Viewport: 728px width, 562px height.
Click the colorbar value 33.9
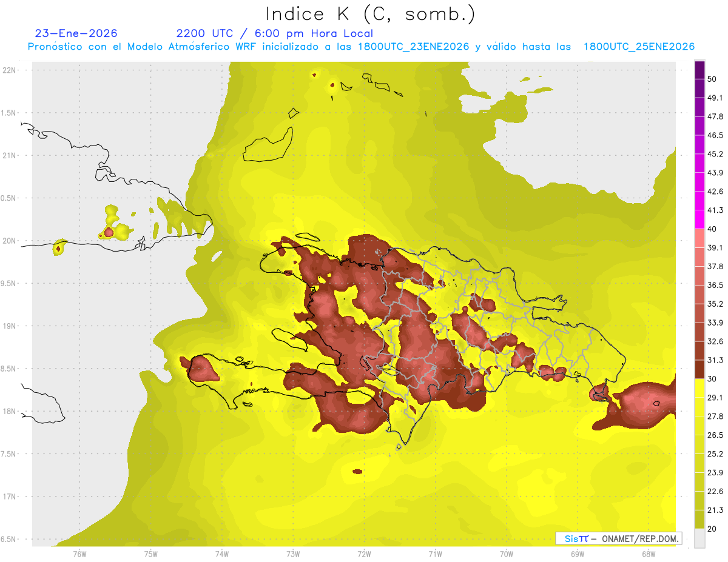pyautogui.click(x=715, y=323)
